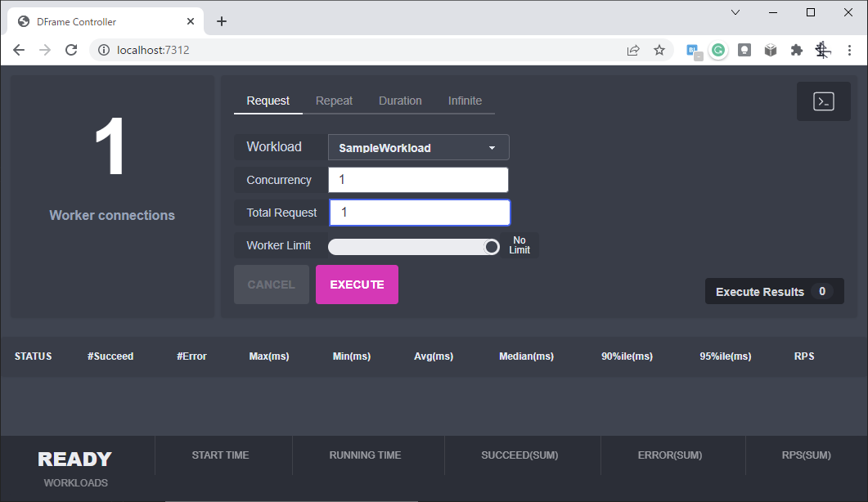The width and height of the screenshot is (868, 502).
Task: Expand the SampleWorkload dropdown
Action: coord(418,147)
